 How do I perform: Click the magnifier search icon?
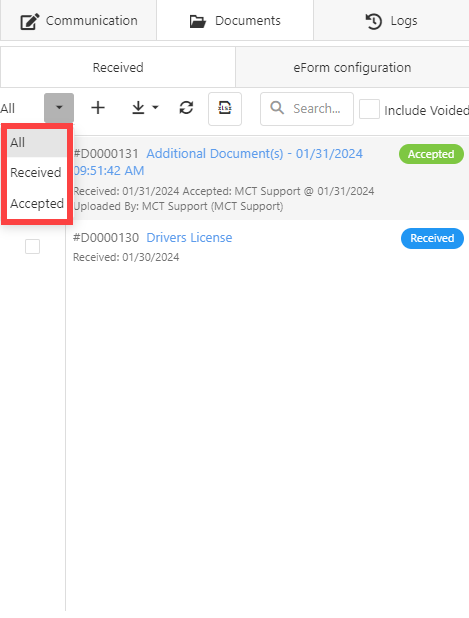pyautogui.click(x=277, y=108)
